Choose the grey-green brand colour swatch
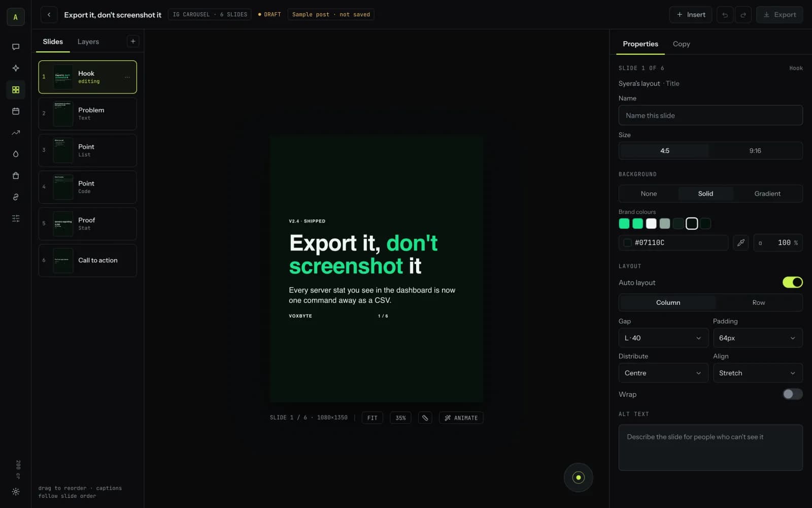The image size is (812, 508). coord(665,224)
